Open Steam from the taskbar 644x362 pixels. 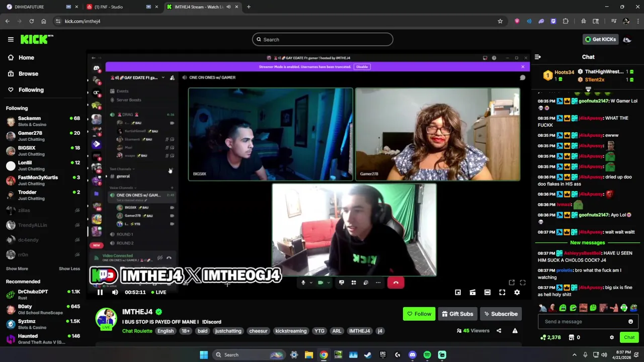(368, 355)
